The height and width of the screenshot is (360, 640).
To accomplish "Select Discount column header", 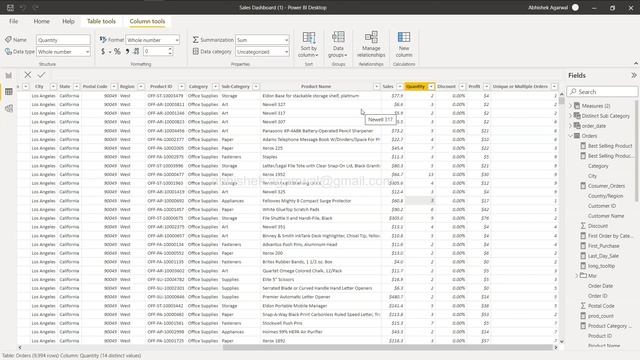I will coord(446,87).
